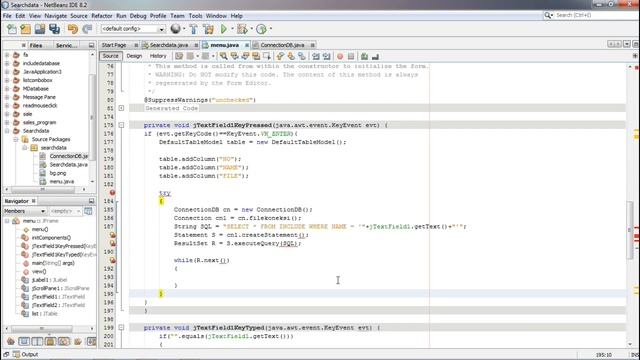
Task: Switch to the ConnectionDB.java editor tab
Action: click(x=282, y=45)
